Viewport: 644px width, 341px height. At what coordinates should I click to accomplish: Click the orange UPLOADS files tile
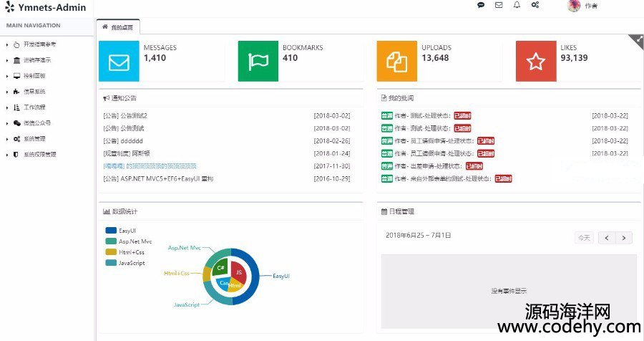pos(396,62)
